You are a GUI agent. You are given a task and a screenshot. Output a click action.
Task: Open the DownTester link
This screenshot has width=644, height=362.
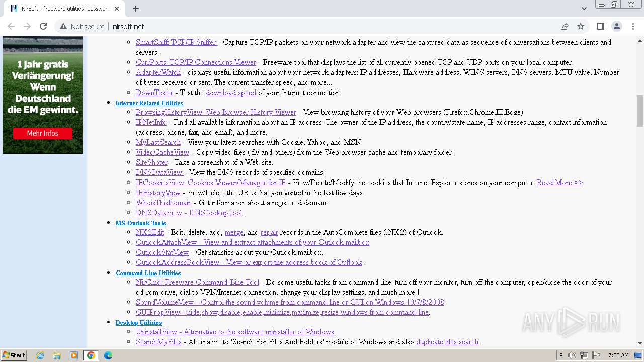[x=154, y=93]
